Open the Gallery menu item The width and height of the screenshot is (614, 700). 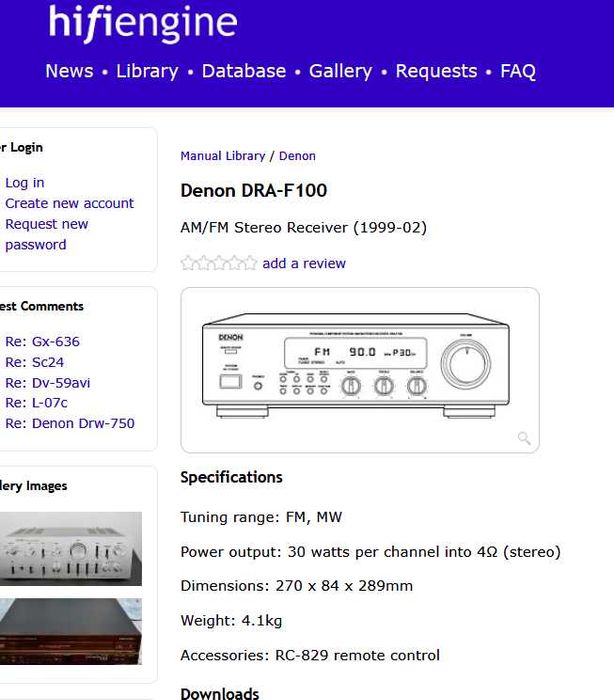(x=341, y=71)
